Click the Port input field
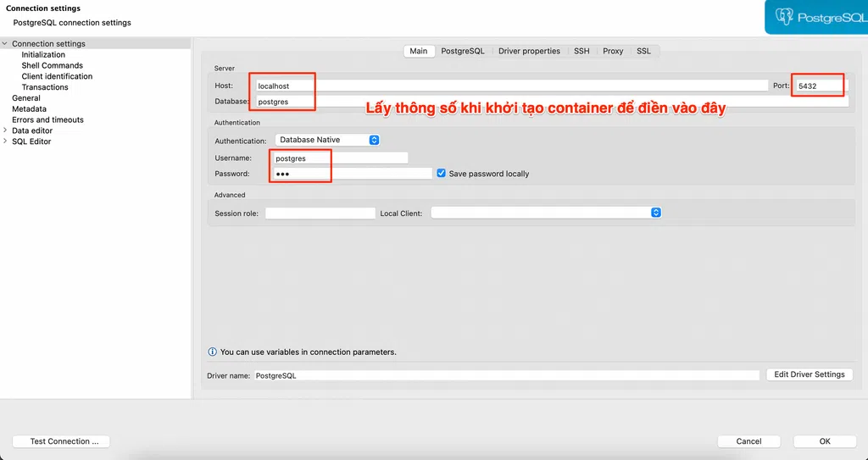The width and height of the screenshot is (868, 460). (821, 86)
